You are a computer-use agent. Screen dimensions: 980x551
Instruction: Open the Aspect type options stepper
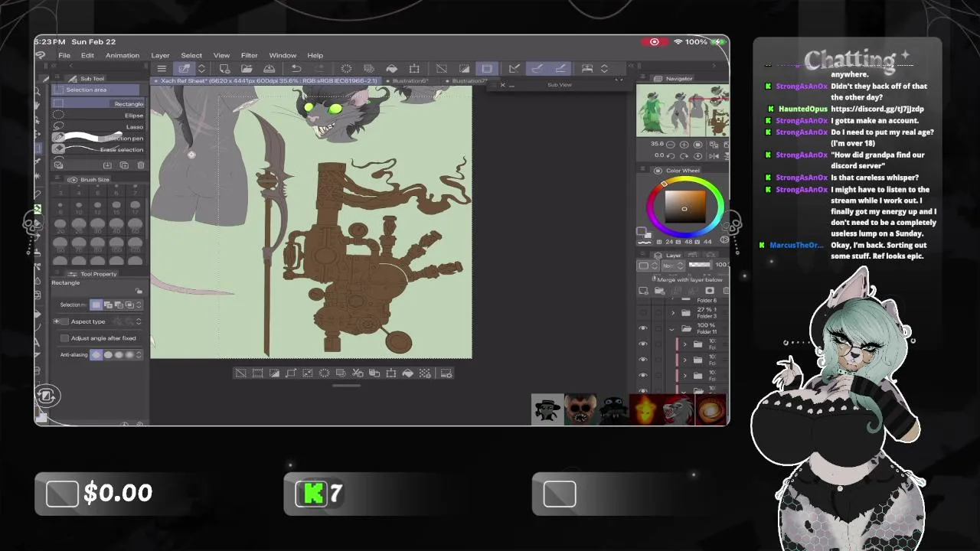point(139,321)
